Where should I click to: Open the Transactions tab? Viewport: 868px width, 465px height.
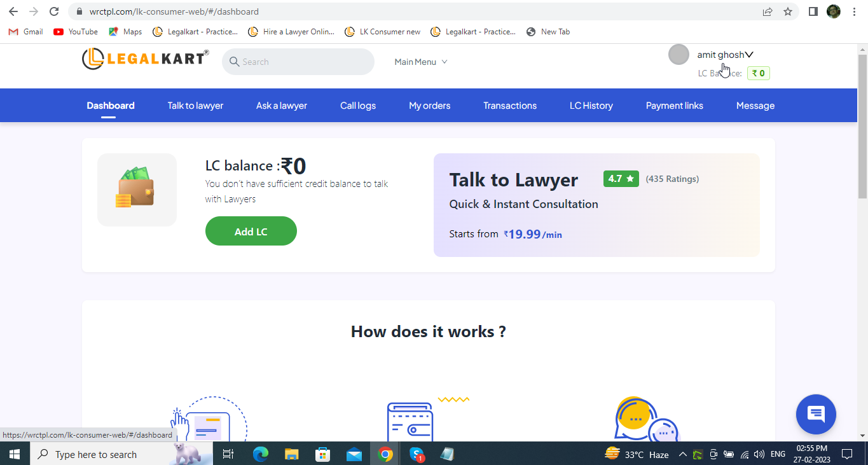509,106
